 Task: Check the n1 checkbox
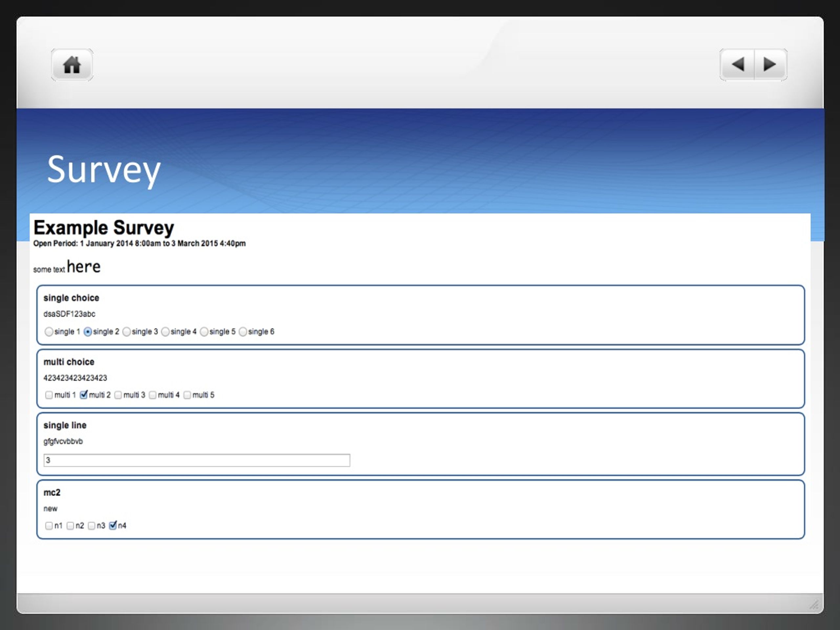[49, 526]
